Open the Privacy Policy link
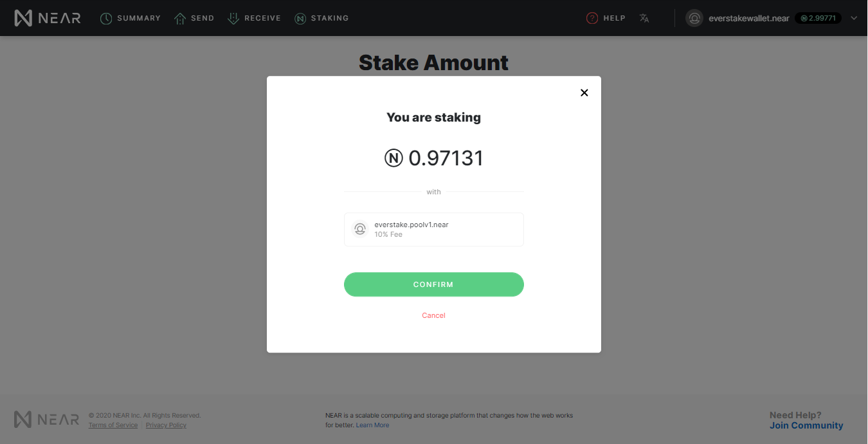 (166, 425)
